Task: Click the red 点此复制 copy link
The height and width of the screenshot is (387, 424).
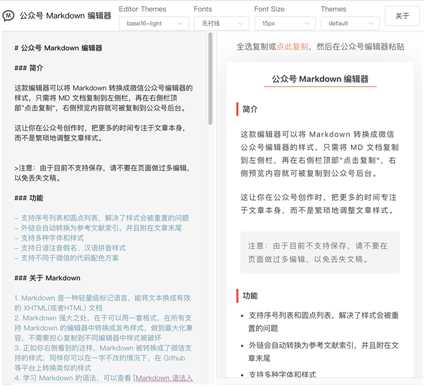Action: tap(292, 46)
